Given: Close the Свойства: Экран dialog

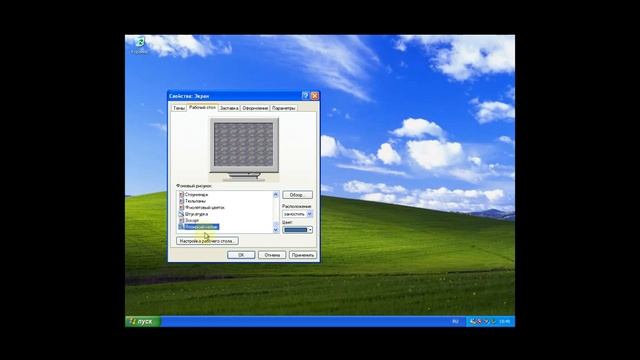Looking at the screenshot, I should 314,96.
